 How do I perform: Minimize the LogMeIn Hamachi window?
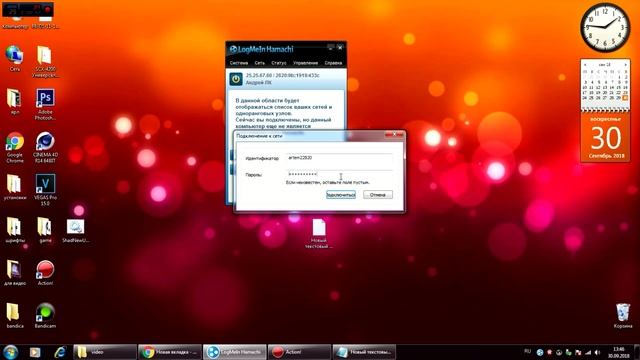[331, 47]
